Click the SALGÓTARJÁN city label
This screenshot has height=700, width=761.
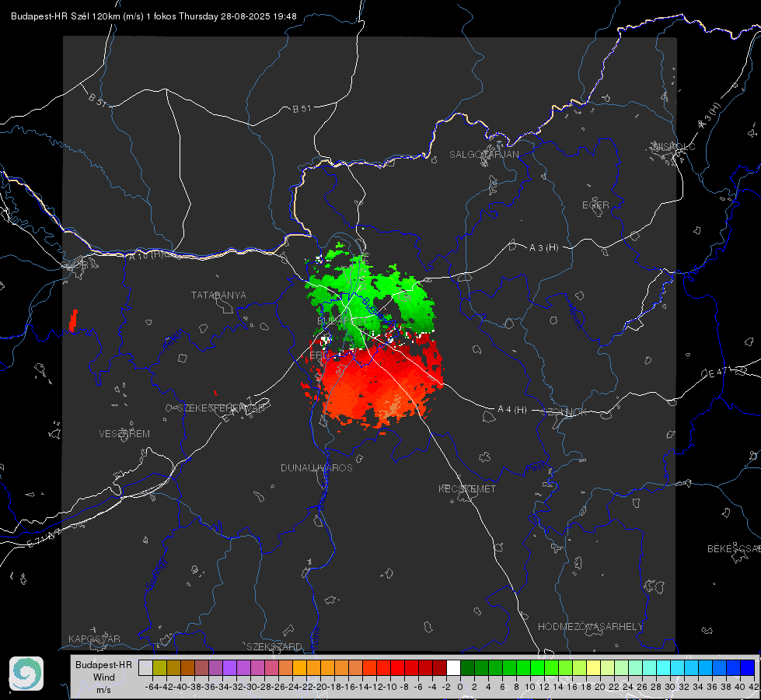coord(483,155)
